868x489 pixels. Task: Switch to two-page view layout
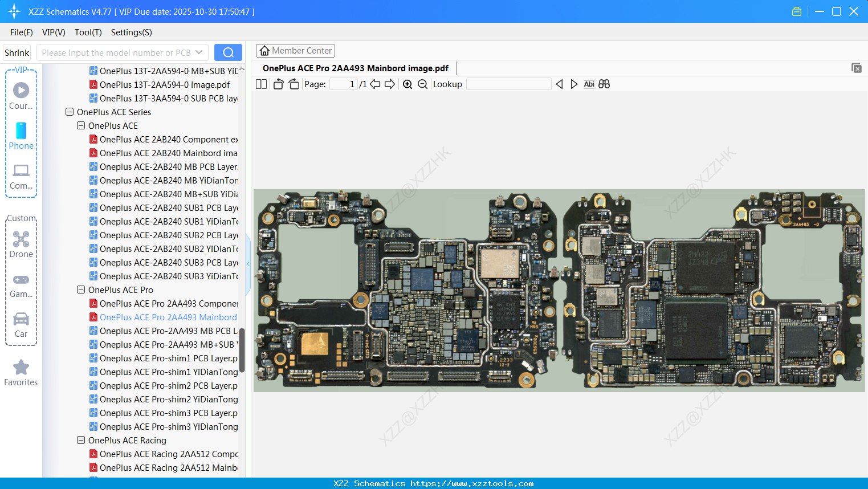[260, 84]
